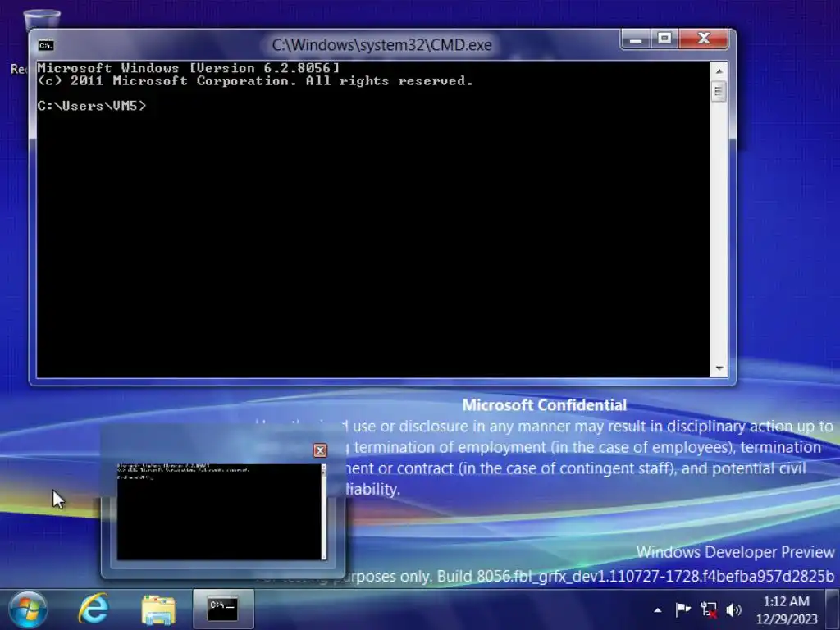Maximize the CMD.exe window
840x630 pixels.
(664, 39)
